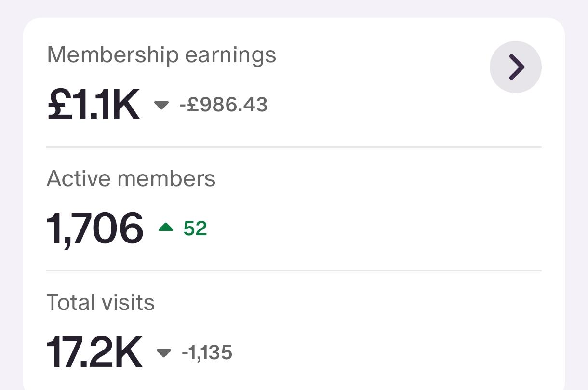Image resolution: width=588 pixels, height=390 pixels.
Task: Click the grey down triangle beside -£986.43
Action: coord(161,105)
